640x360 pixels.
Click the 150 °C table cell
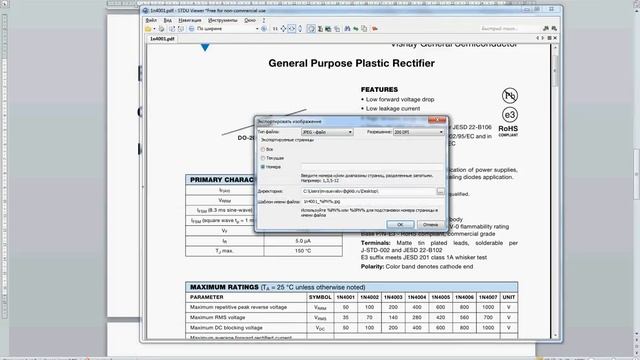(x=303, y=251)
